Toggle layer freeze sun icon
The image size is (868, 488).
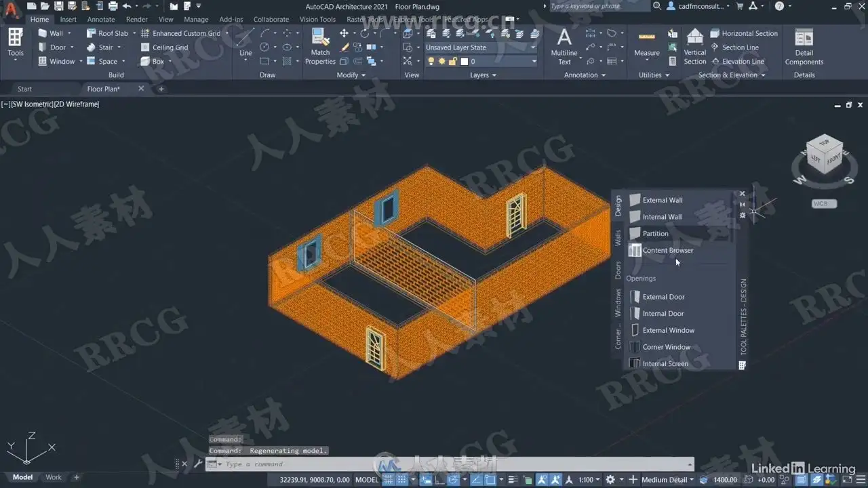[441, 62]
